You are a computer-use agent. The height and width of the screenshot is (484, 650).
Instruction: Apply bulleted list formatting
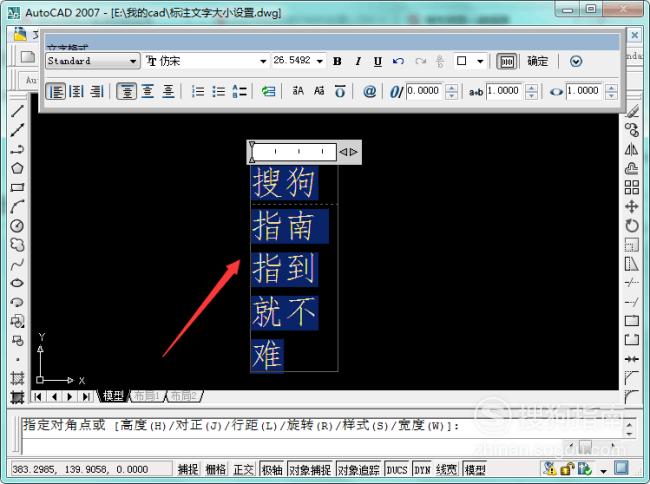pyautogui.click(x=218, y=91)
